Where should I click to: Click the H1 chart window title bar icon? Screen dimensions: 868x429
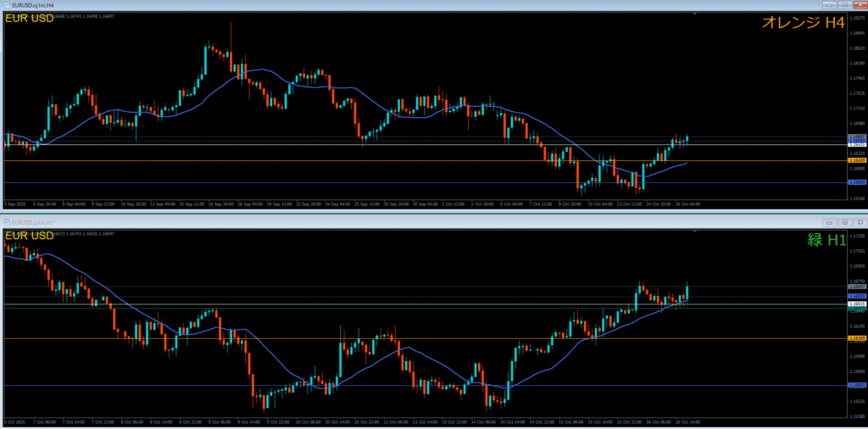click(6, 221)
